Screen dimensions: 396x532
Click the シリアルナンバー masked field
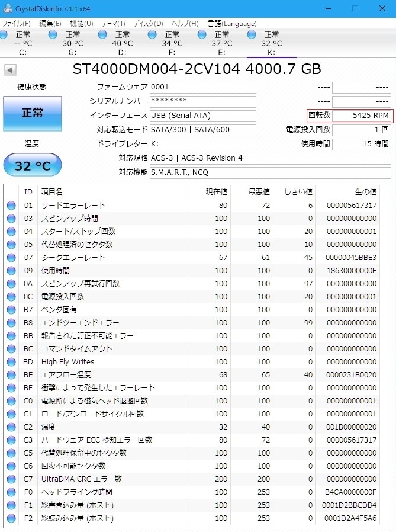[203, 101]
